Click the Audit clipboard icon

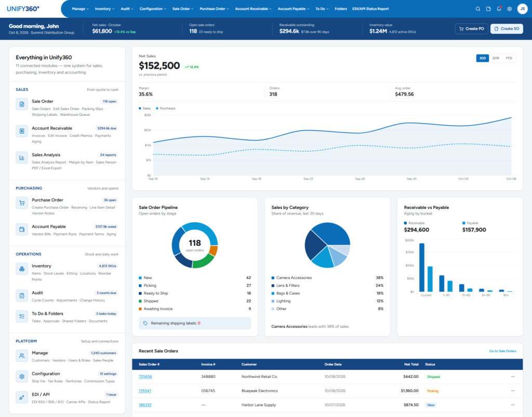tap(22, 295)
